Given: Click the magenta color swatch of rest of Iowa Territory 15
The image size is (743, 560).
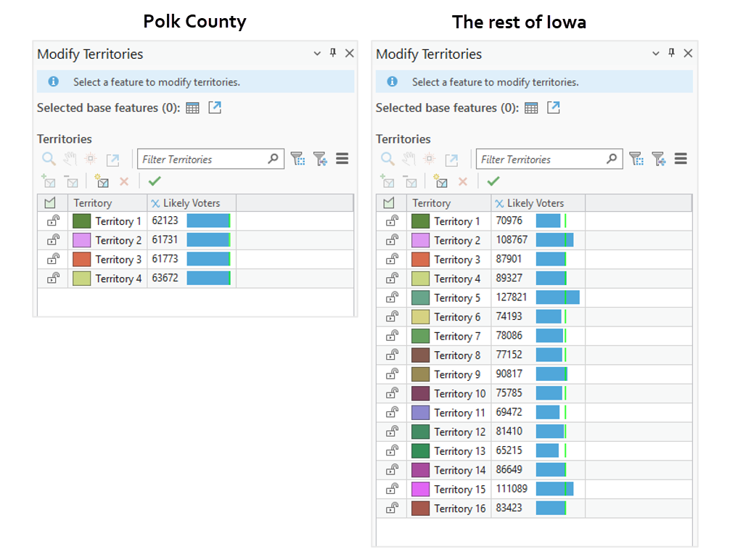Looking at the screenshot, I should click(420, 489).
